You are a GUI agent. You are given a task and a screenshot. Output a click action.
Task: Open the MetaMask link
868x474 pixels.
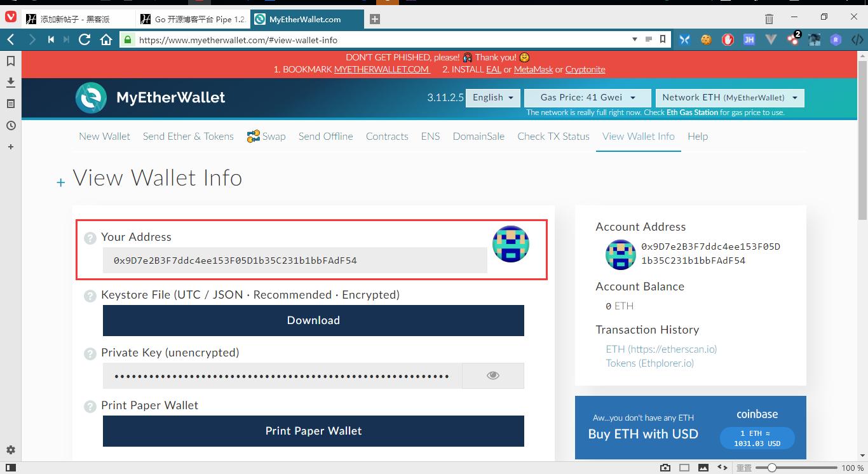[x=533, y=69]
